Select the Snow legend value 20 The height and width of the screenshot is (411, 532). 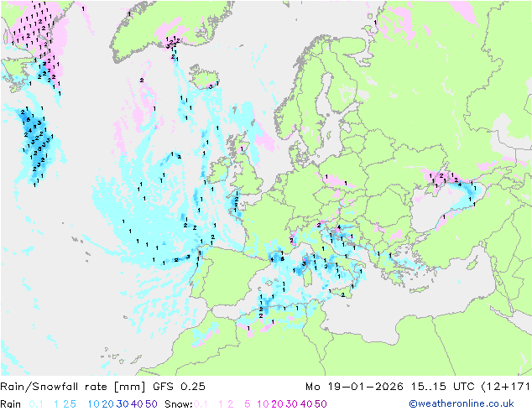pos(277,404)
